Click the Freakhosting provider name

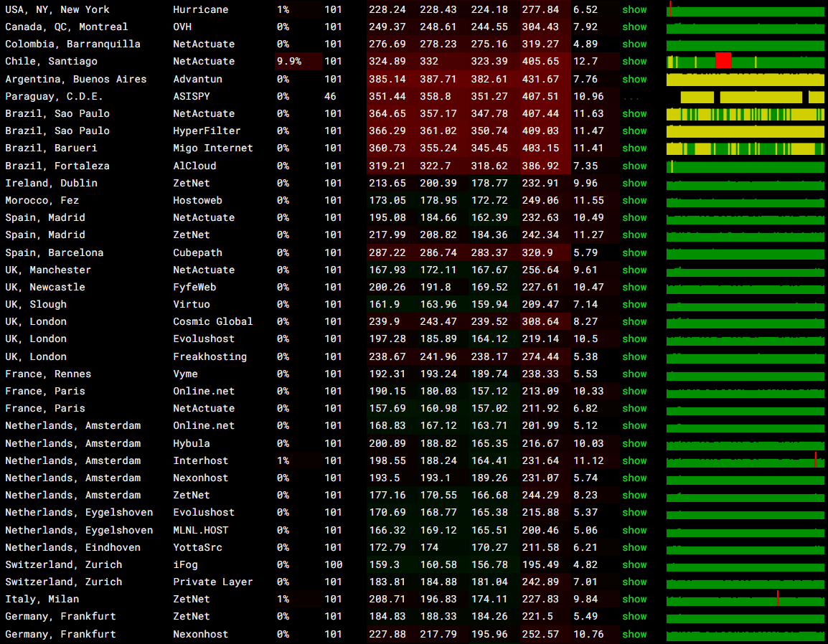click(x=210, y=357)
